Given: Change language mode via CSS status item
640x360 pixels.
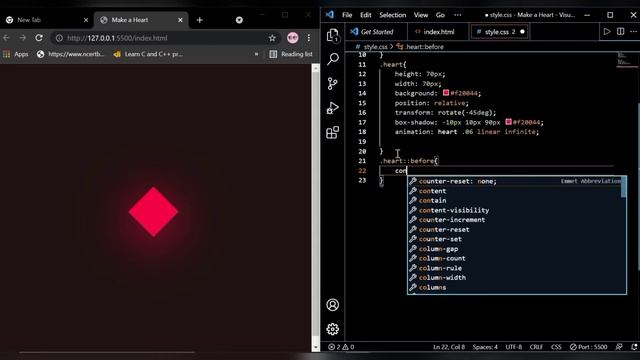Looking at the screenshot, I should (556, 347).
